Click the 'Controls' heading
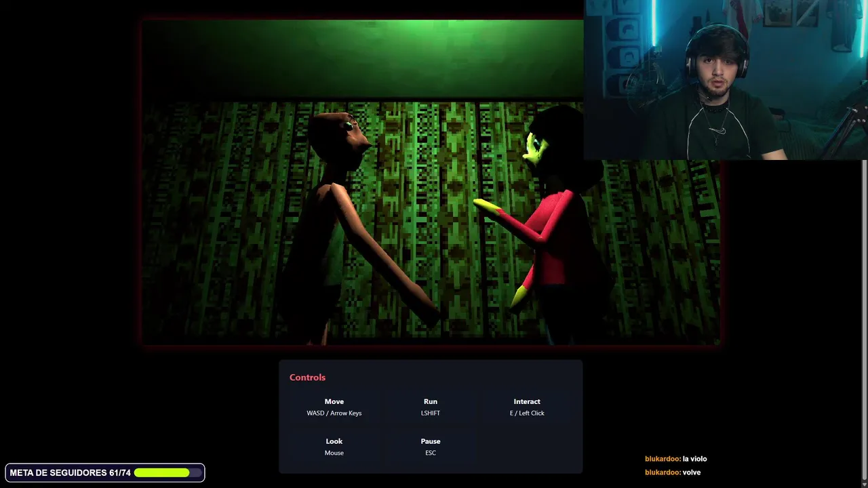Viewport: 868px width, 488px height. tap(307, 378)
